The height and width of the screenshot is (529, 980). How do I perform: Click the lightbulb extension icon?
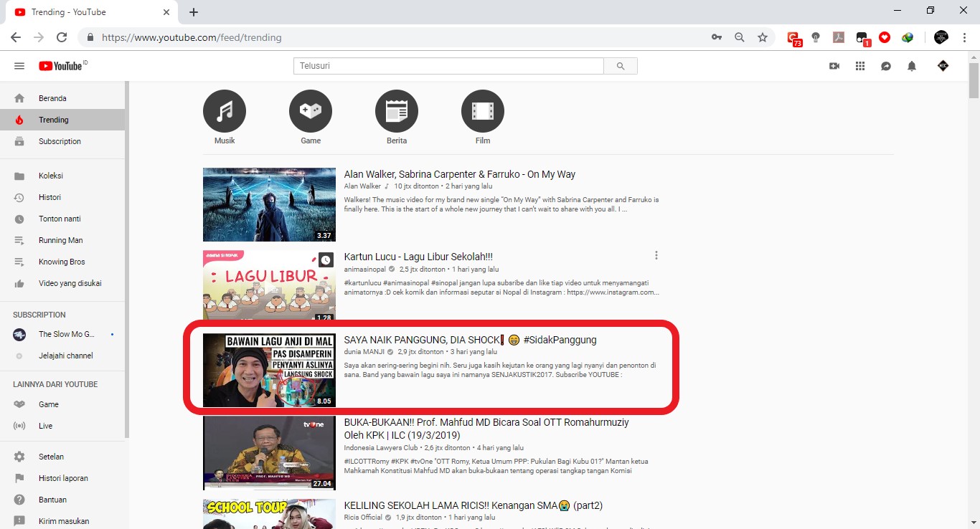point(816,37)
